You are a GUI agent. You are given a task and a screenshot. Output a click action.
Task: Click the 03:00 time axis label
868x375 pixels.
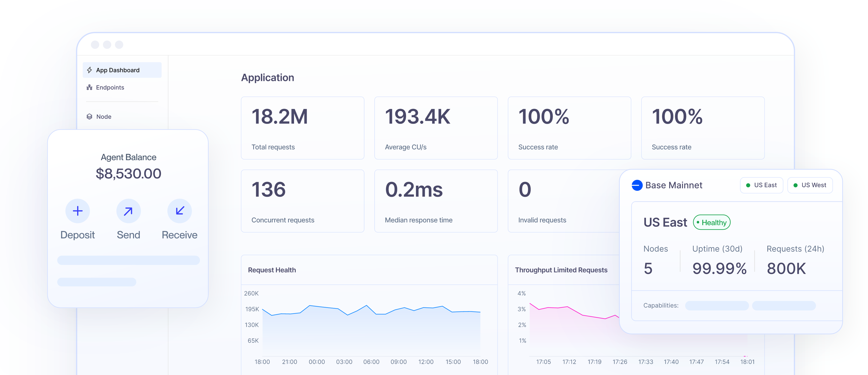pyautogui.click(x=344, y=362)
